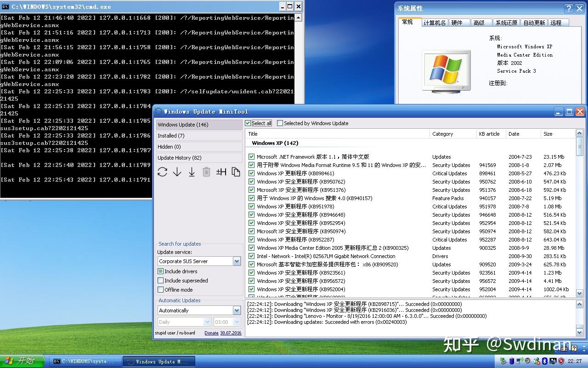Click the 22:27 taskbar clock

(x=575, y=361)
